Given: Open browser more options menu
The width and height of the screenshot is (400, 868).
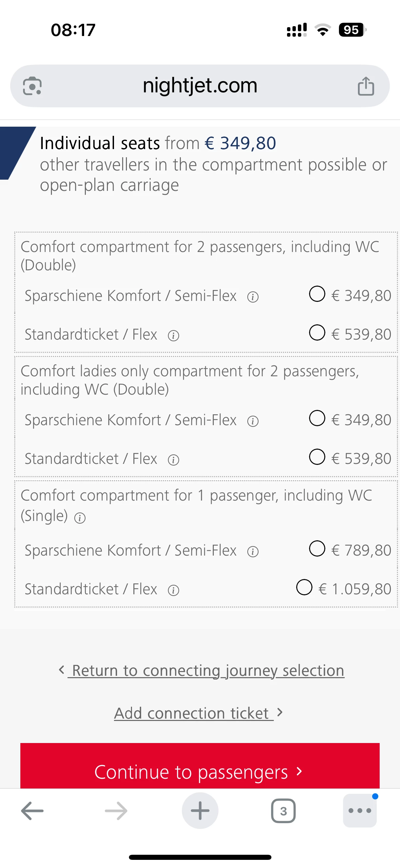Looking at the screenshot, I should (360, 811).
